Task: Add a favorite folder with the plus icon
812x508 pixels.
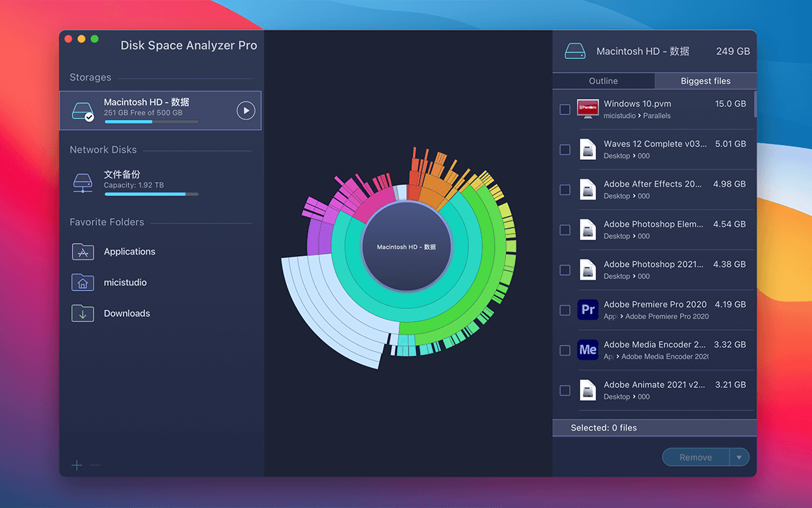Action: (76, 465)
